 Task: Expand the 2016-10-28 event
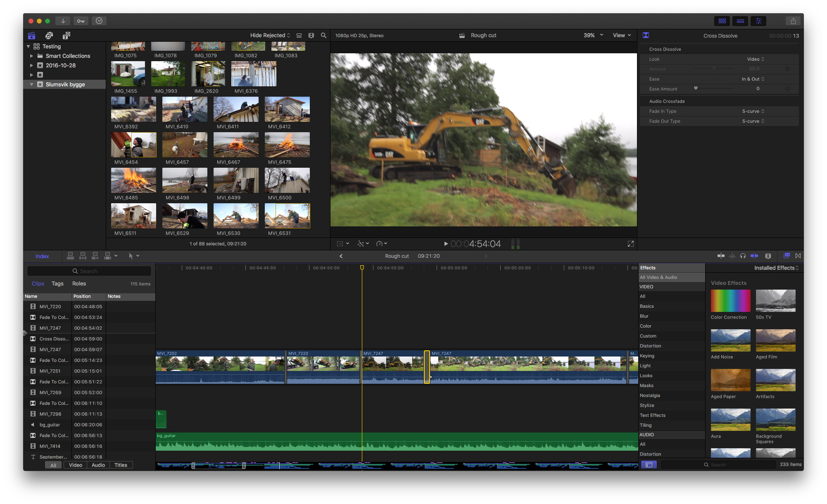(x=31, y=65)
